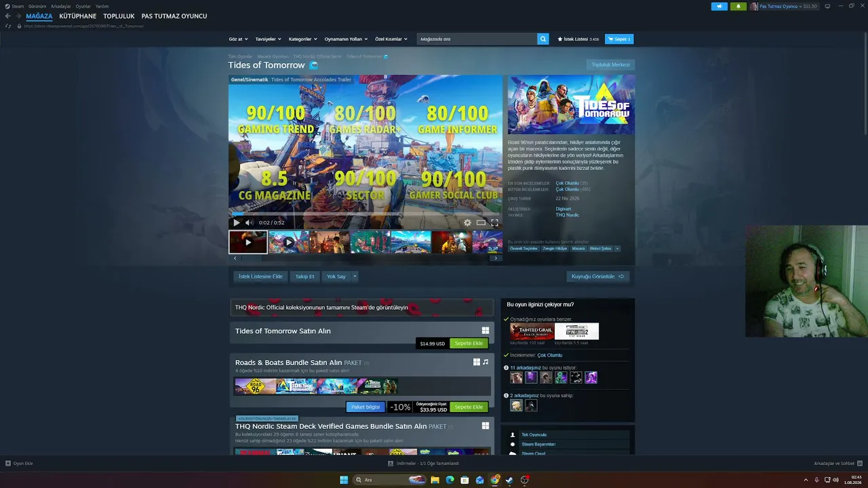The height and width of the screenshot is (488, 868).
Task: Open the Sepet cart button
Action: point(619,39)
